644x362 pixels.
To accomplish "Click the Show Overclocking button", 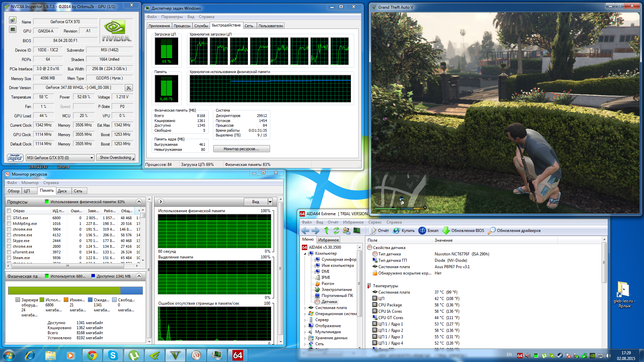I will 116,158.
